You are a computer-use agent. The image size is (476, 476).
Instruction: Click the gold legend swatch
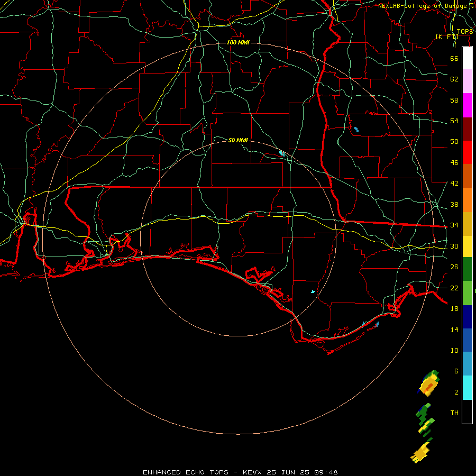pos(467,224)
